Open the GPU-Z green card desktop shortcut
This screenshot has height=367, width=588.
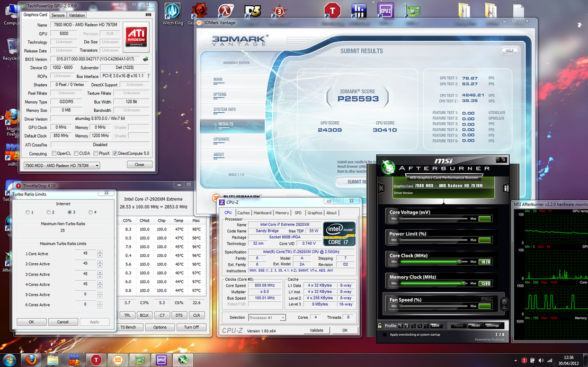pos(412,11)
